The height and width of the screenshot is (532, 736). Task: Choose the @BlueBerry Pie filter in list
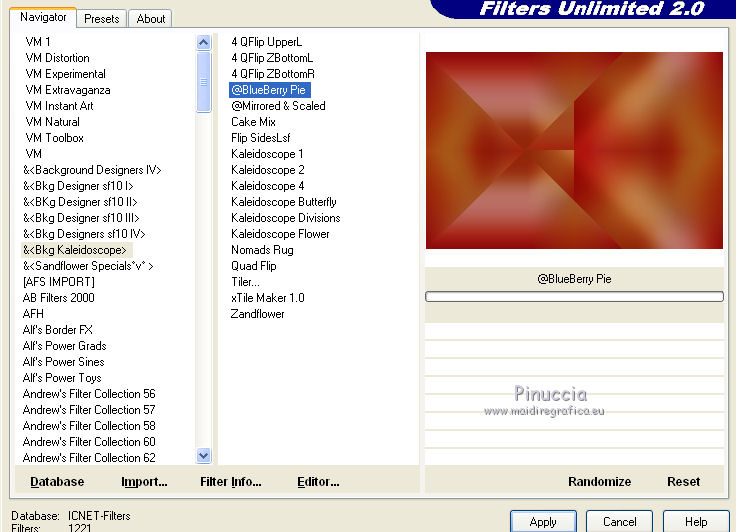pyautogui.click(x=269, y=90)
